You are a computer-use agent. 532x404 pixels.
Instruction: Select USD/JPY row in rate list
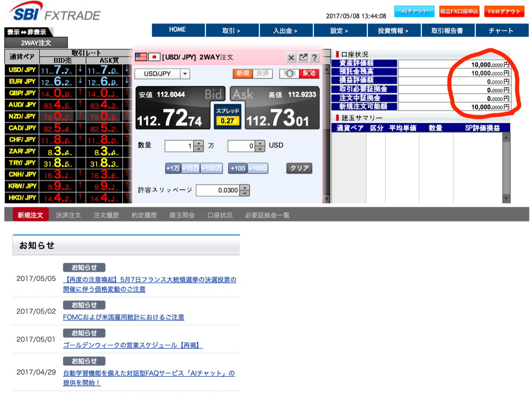[x=68, y=70]
